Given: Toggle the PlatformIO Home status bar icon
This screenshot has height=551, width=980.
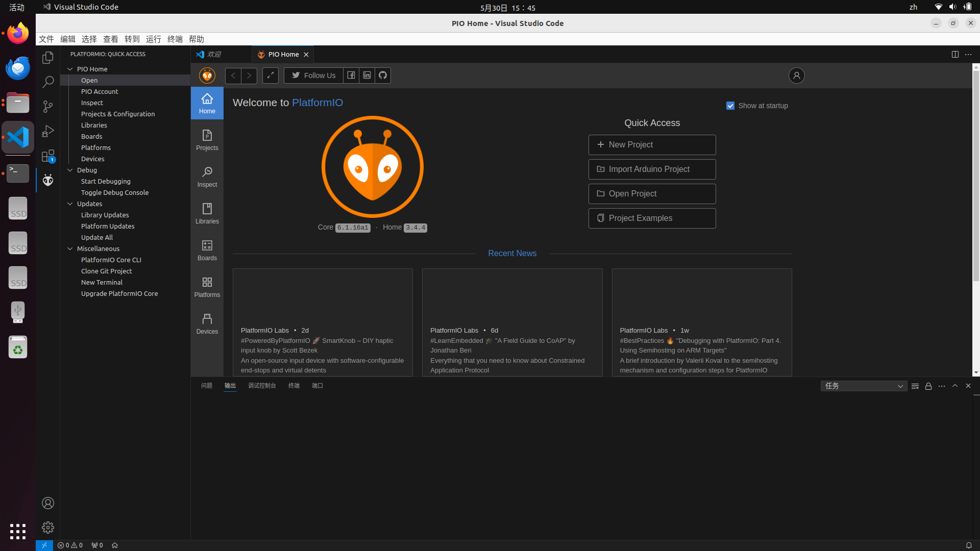Looking at the screenshot, I should click(x=115, y=545).
